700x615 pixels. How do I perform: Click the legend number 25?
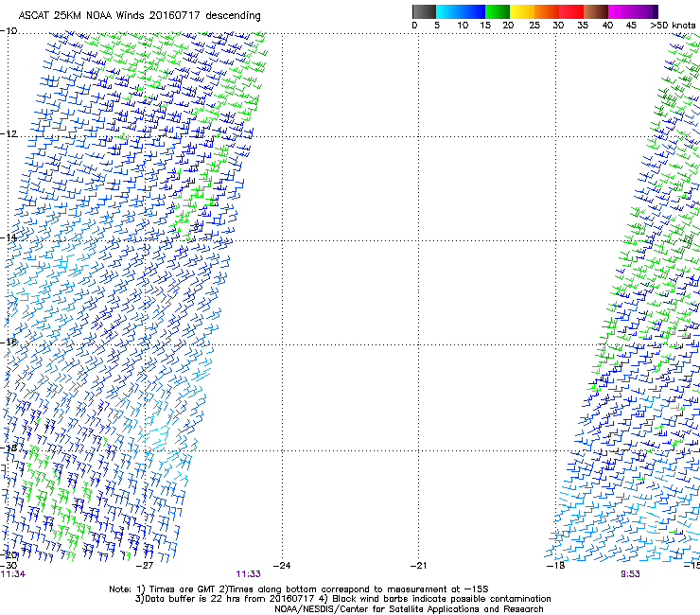pos(534,26)
